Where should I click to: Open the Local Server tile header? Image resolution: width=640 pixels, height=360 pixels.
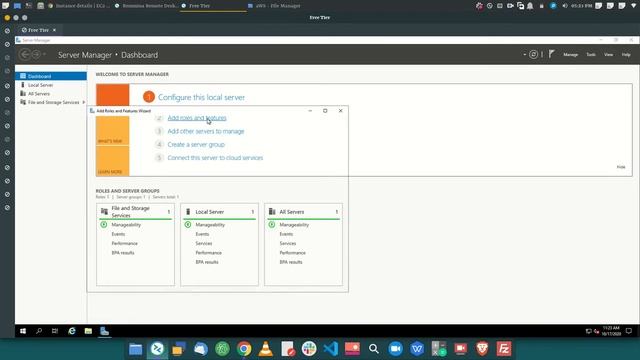(x=219, y=212)
